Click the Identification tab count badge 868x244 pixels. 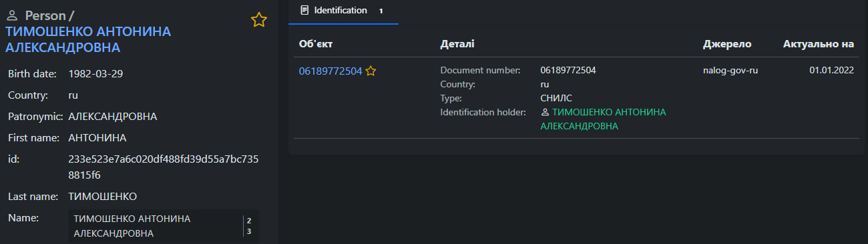pos(381,11)
